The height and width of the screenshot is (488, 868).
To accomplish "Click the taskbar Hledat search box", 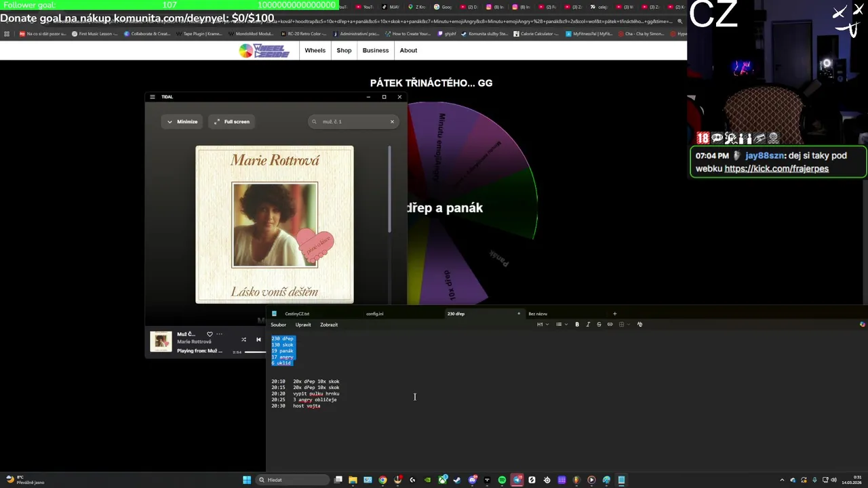I will (293, 480).
